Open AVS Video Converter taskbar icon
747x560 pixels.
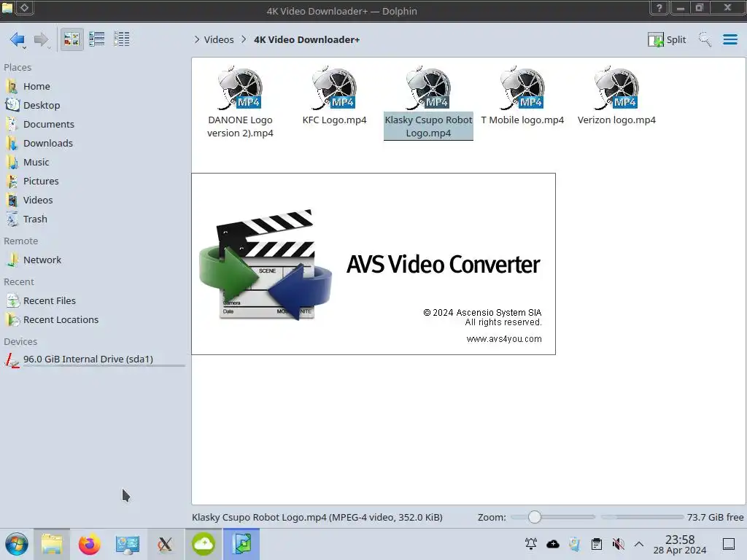pos(241,544)
